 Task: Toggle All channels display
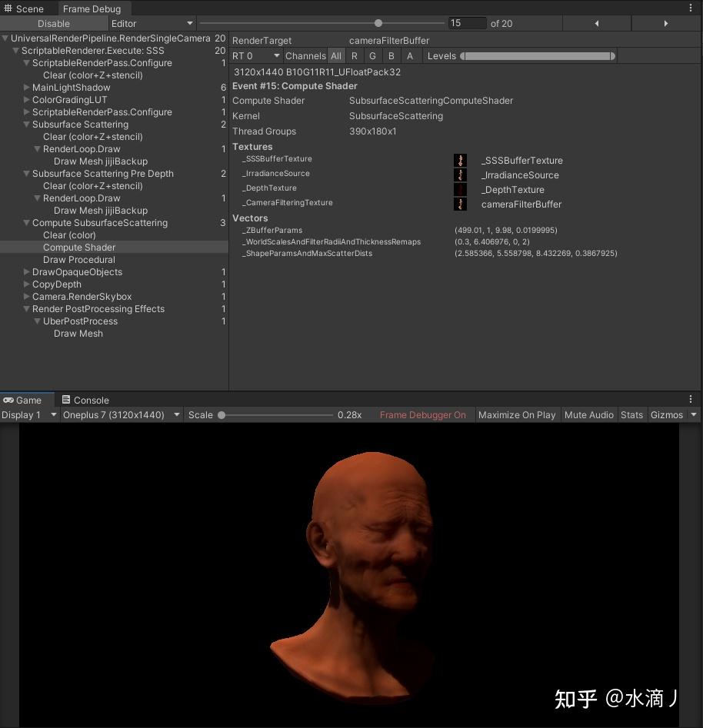(336, 56)
